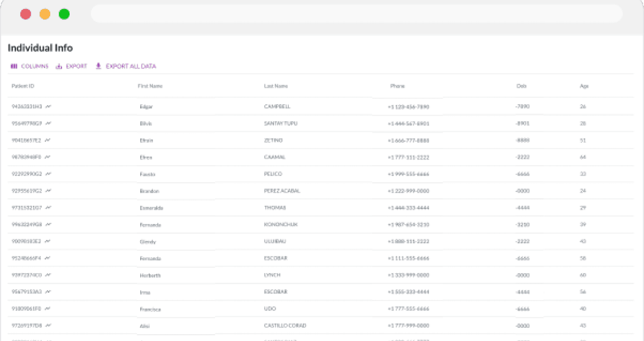Viewport: 644px width, 341px height.
Task: Open the trend icon beside Efrain's patient ID
Action: click(48, 140)
